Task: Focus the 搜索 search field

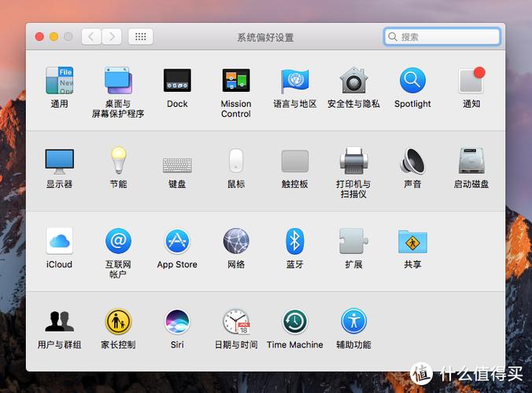Action: point(442,37)
